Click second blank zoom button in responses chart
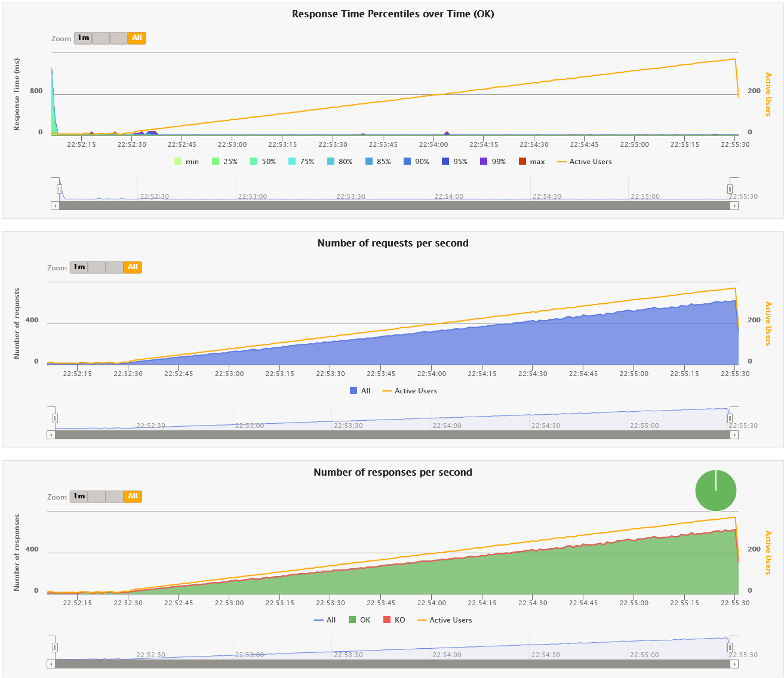The image size is (784, 678). point(97,497)
